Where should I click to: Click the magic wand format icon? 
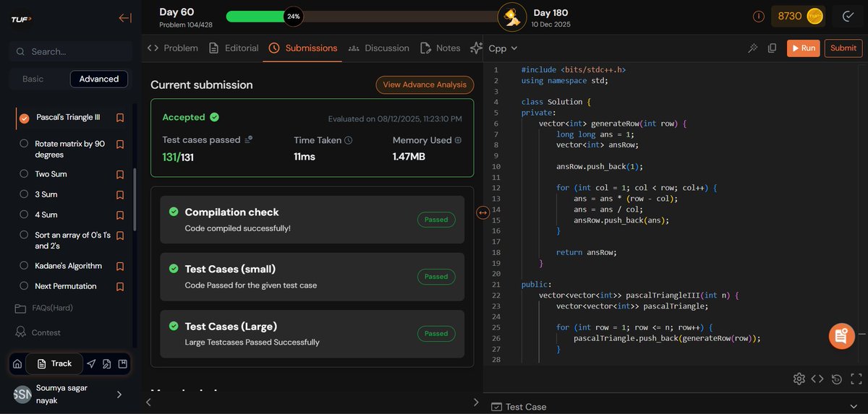[x=752, y=48]
